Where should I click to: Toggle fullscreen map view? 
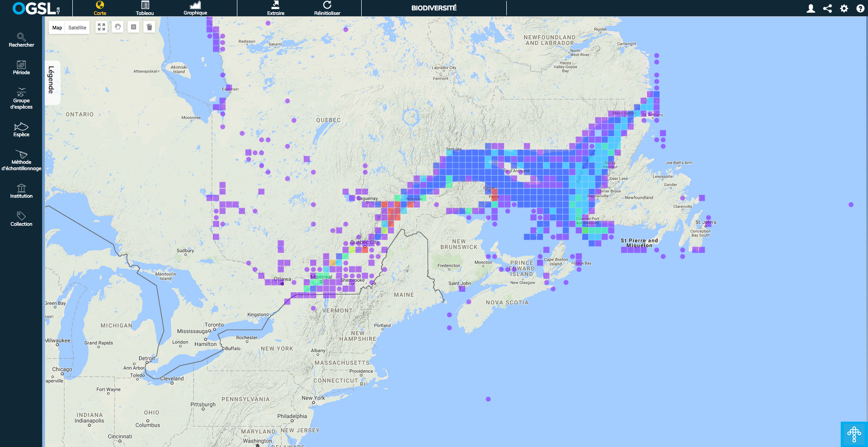[x=102, y=27]
